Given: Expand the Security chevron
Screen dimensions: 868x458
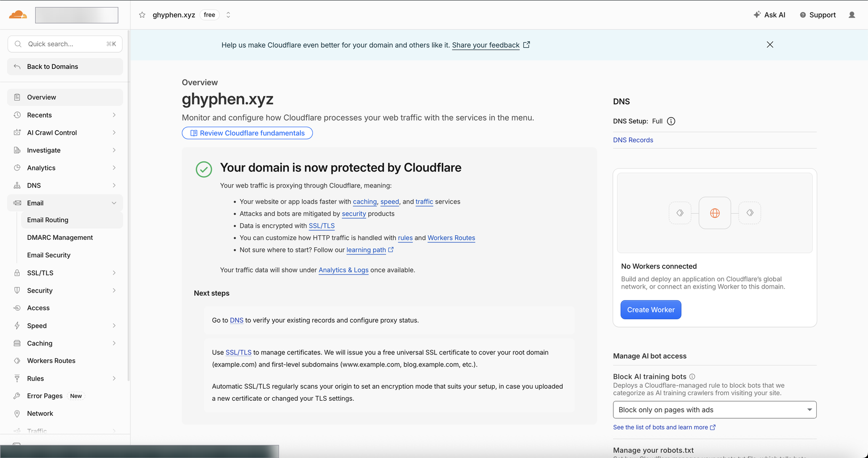Looking at the screenshot, I should 114,291.
